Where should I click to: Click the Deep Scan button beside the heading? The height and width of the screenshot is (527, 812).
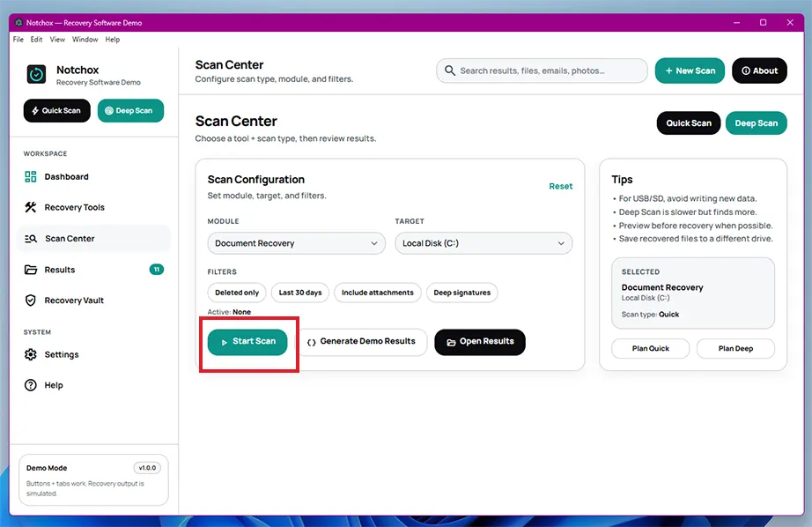[x=756, y=123]
